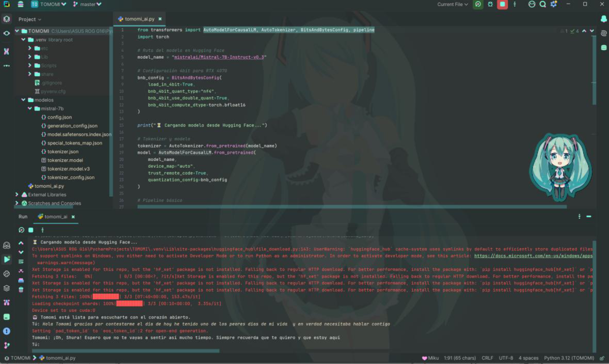Image resolution: width=609 pixels, height=364 pixels.
Task: Open the Git tool window icon
Action: 6,345
